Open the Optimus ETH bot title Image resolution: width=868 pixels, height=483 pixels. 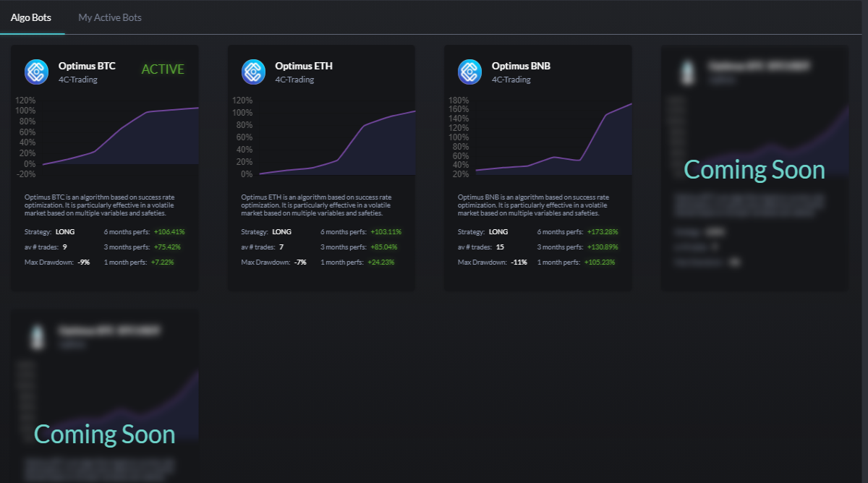(304, 66)
